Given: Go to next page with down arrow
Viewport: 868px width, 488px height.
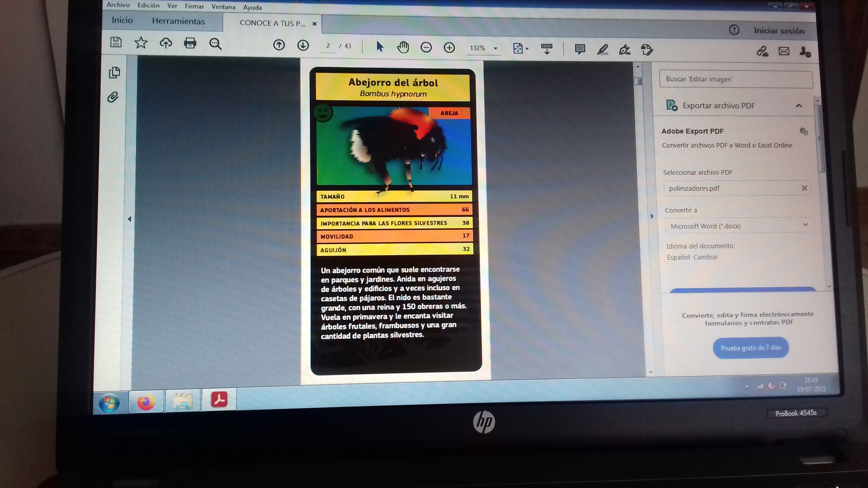Looking at the screenshot, I should [x=303, y=45].
